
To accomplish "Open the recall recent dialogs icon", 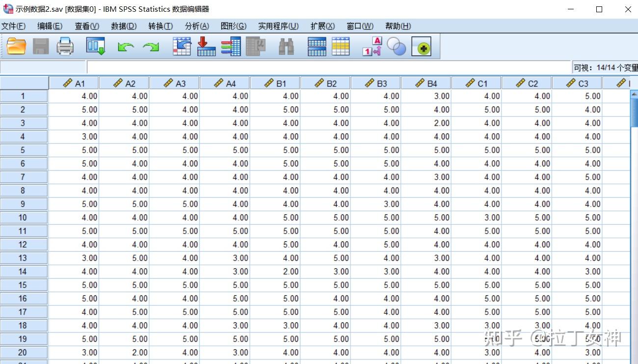I will 96,47.
